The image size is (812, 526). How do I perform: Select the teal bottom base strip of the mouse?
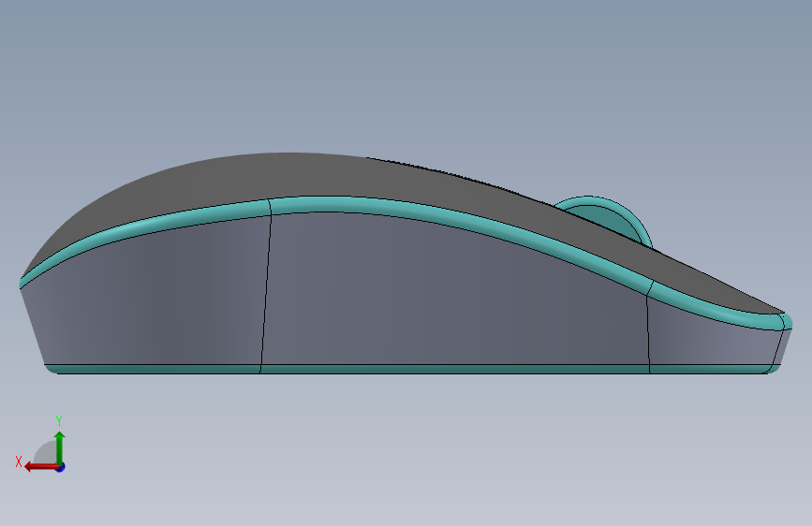coord(412,369)
